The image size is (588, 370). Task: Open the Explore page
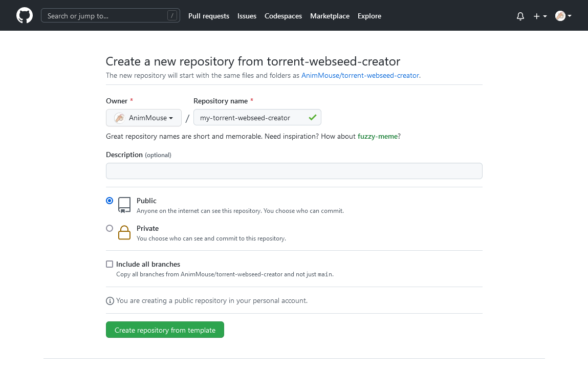click(x=369, y=16)
